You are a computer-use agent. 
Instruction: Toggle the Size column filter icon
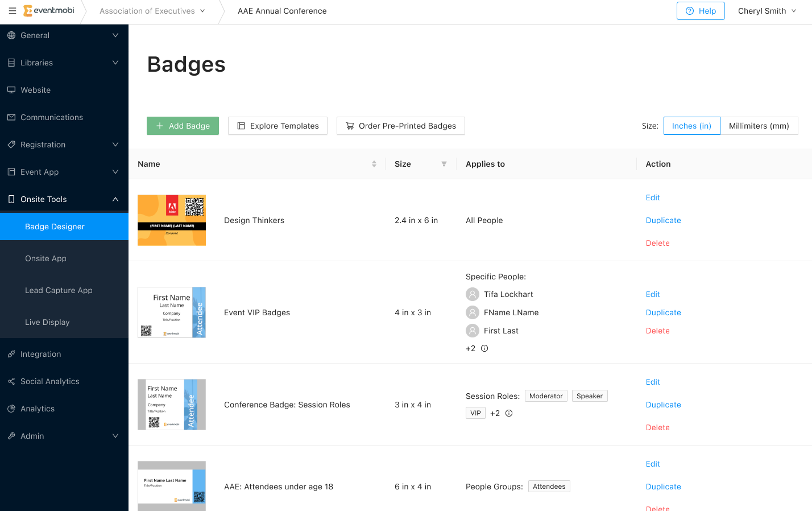(x=444, y=164)
